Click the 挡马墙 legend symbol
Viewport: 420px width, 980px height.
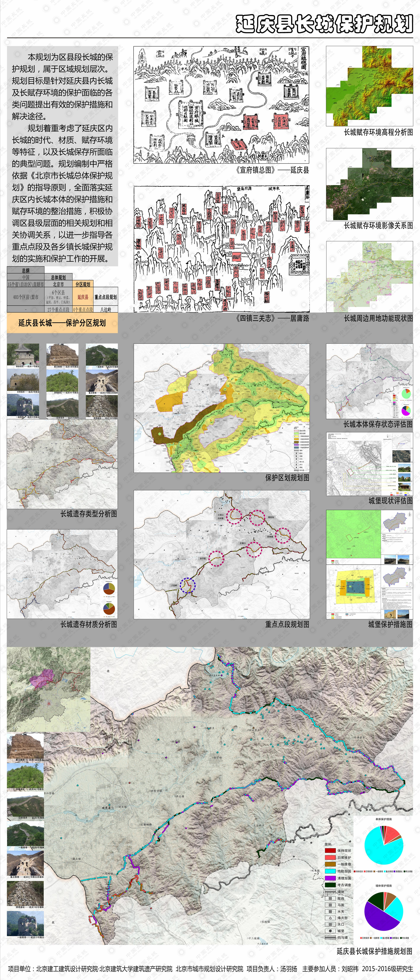pyautogui.click(x=330, y=937)
